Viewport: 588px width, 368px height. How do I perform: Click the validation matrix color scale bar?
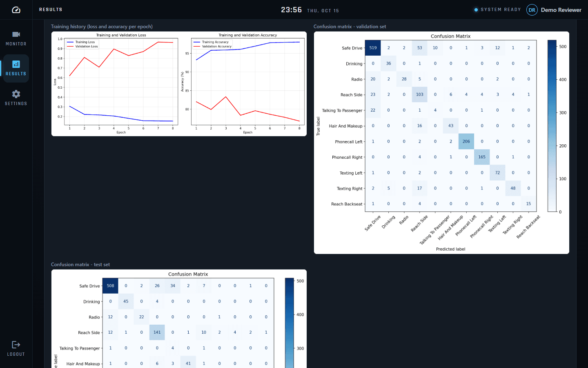pyautogui.click(x=552, y=126)
